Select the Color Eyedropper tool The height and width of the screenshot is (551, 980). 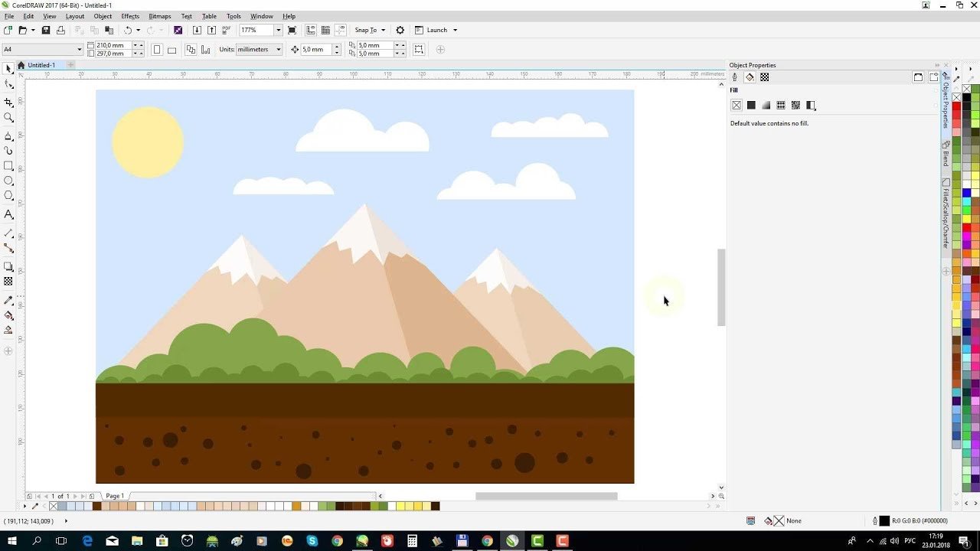(x=8, y=300)
